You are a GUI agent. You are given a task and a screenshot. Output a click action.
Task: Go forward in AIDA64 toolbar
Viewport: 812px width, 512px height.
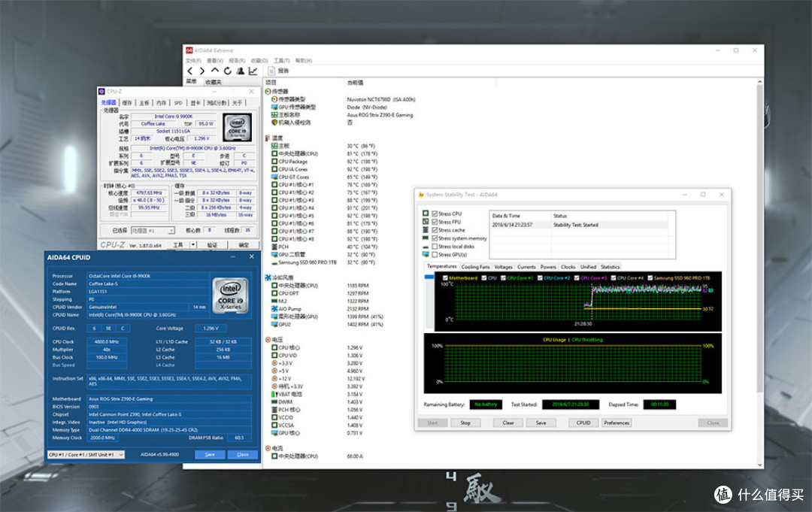[202, 71]
